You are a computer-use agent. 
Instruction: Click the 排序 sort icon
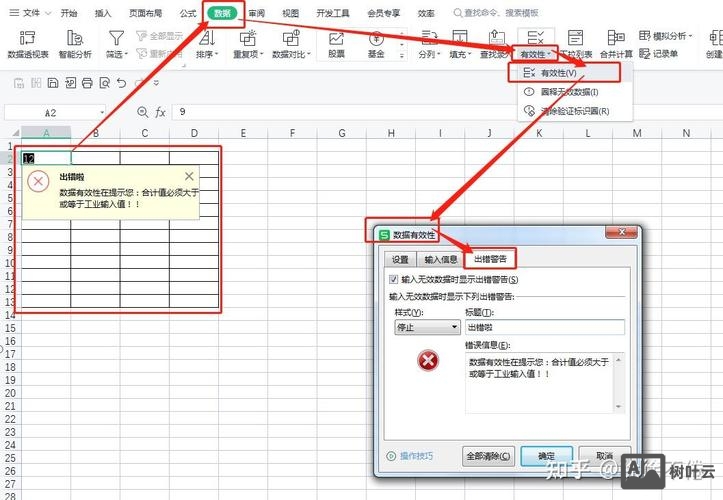tap(207, 38)
